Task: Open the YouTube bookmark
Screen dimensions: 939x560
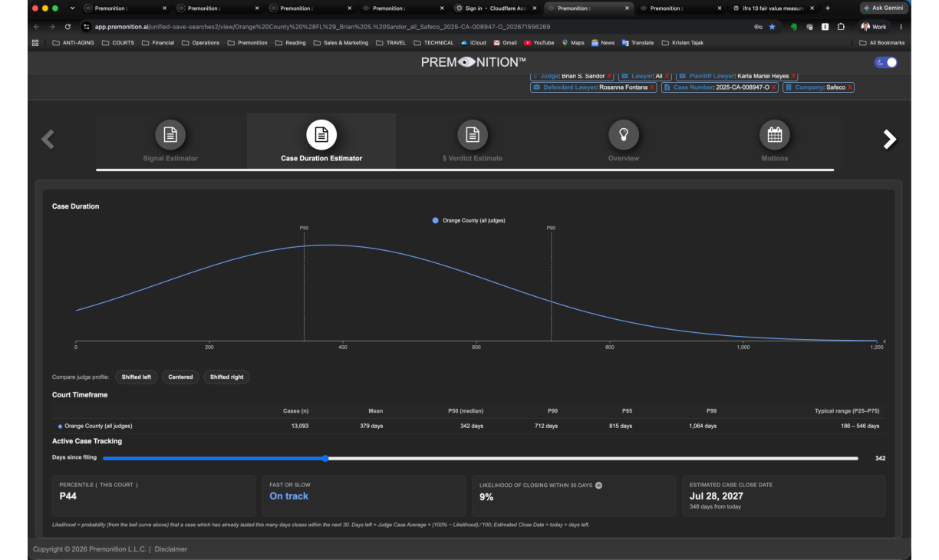Action: click(539, 43)
